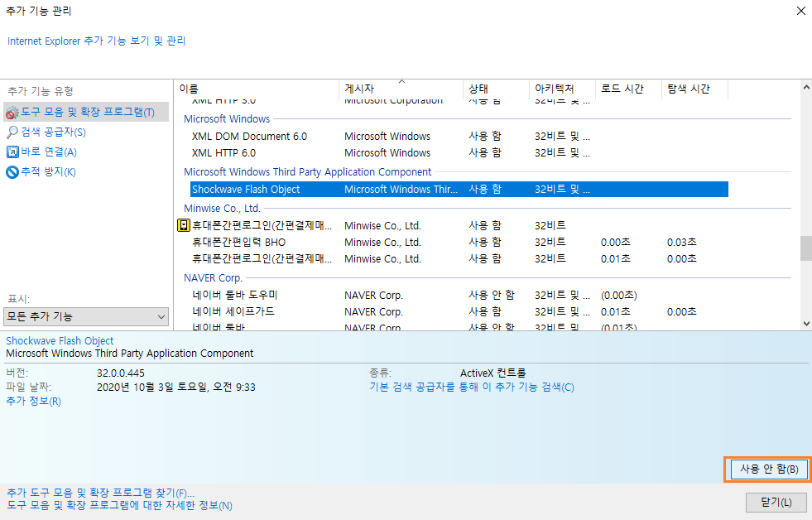Image resolution: width=812 pixels, height=520 pixels.
Task: Open 검색 공급자(S) category
Action: tap(53, 132)
